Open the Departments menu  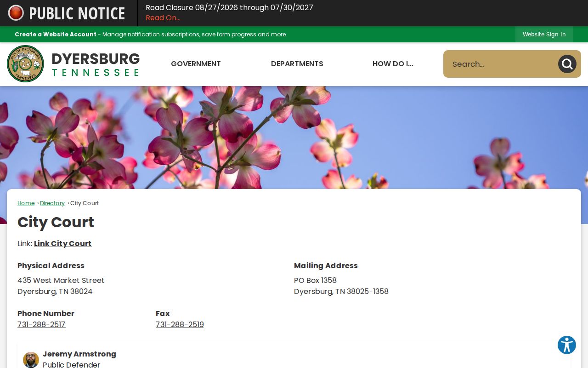(x=297, y=64)
